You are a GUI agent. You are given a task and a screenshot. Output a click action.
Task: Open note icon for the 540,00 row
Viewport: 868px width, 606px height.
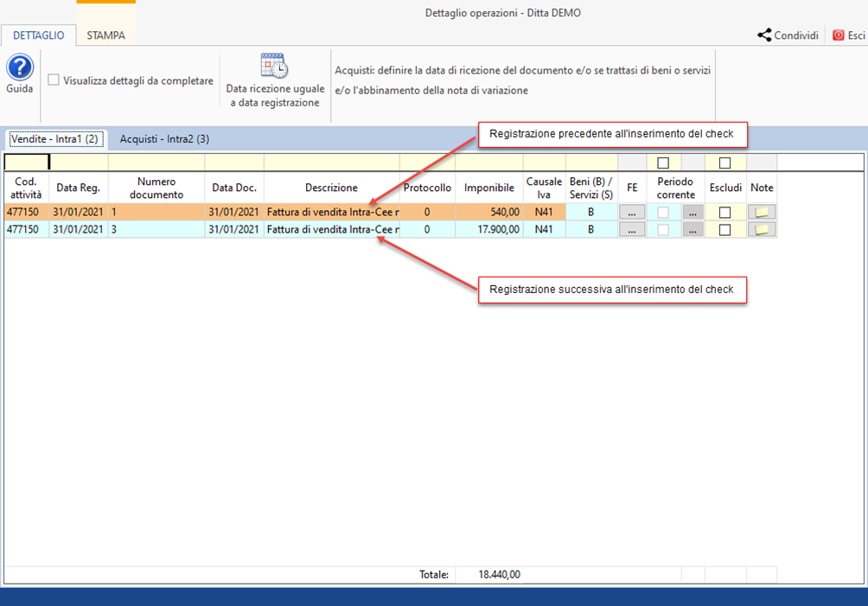pyautogui.click(x=762, y=212)
